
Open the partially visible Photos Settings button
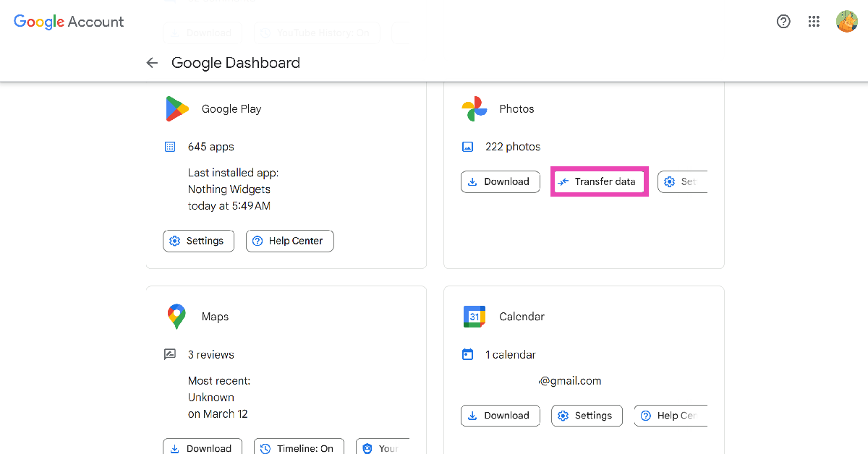coord(682,181)
